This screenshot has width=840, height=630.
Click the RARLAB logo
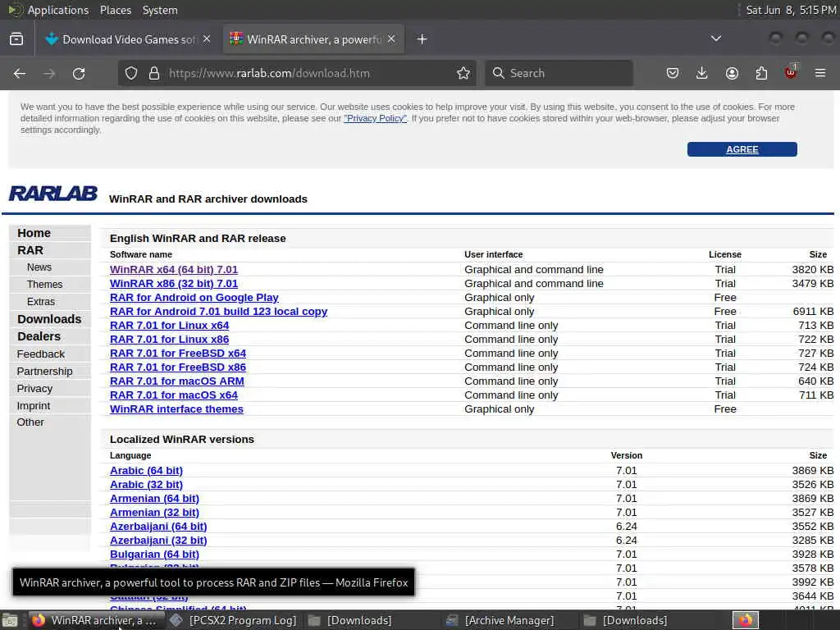(53, 194)
